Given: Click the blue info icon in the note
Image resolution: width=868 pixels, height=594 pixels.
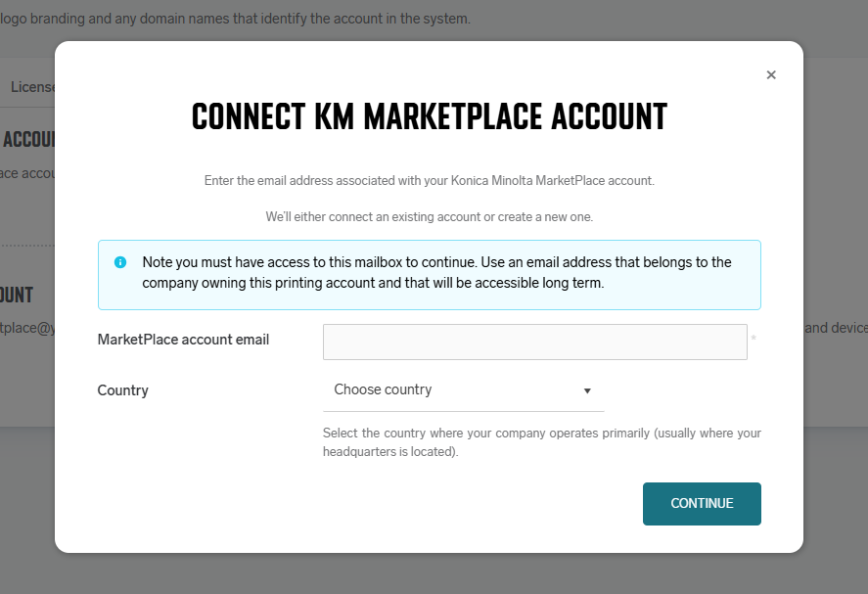Looking at the screenshot, I should tap(120, 262).
